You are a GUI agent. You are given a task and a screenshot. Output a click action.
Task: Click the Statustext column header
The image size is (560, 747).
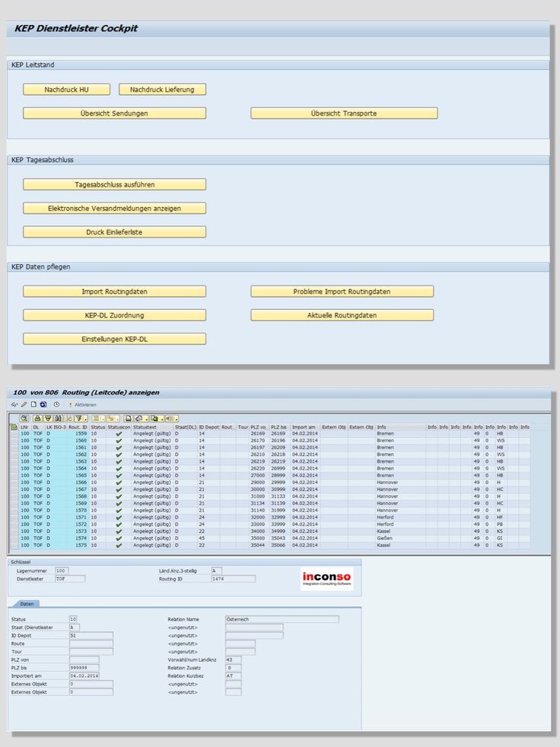click(152, 427)
